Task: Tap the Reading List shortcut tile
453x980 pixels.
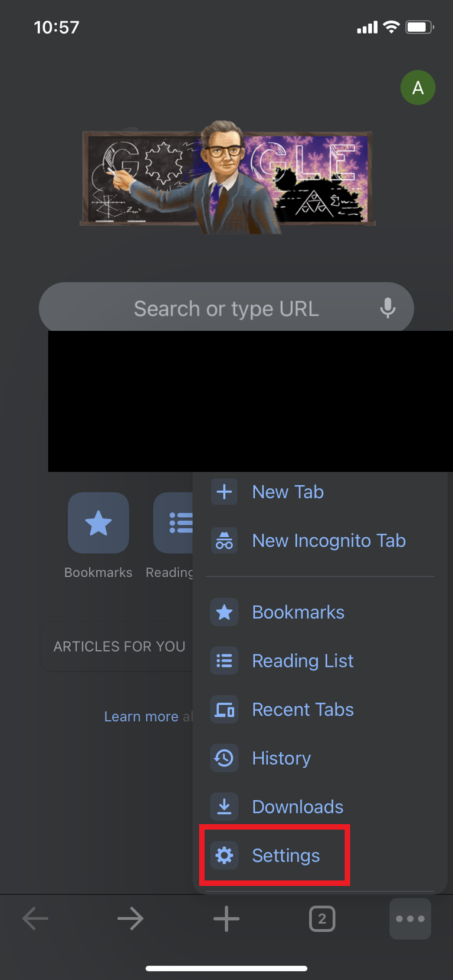Action: coord(174,523)
